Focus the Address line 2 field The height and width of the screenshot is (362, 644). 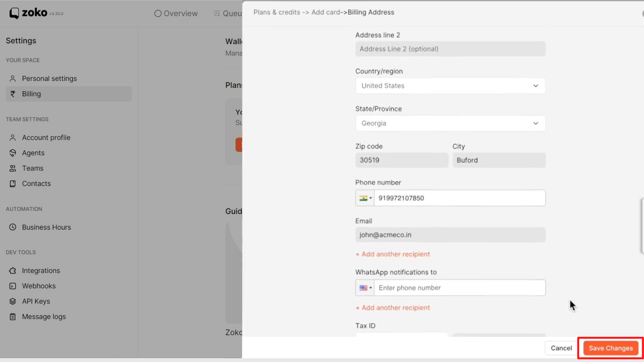click(x=450, y=49)
